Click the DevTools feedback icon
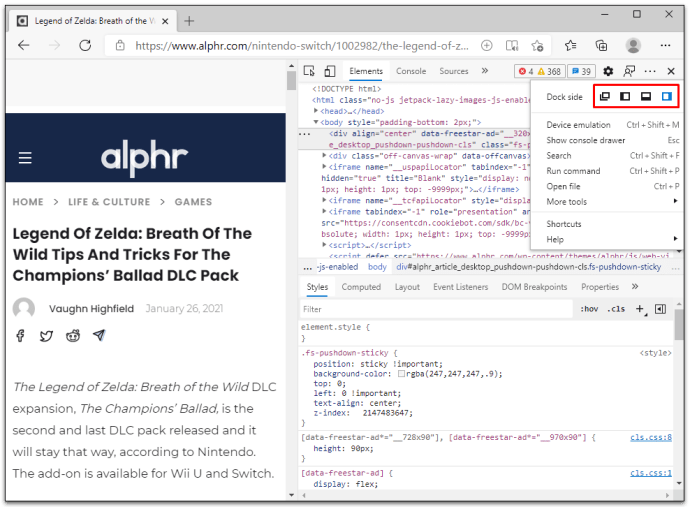 point(629,71)
